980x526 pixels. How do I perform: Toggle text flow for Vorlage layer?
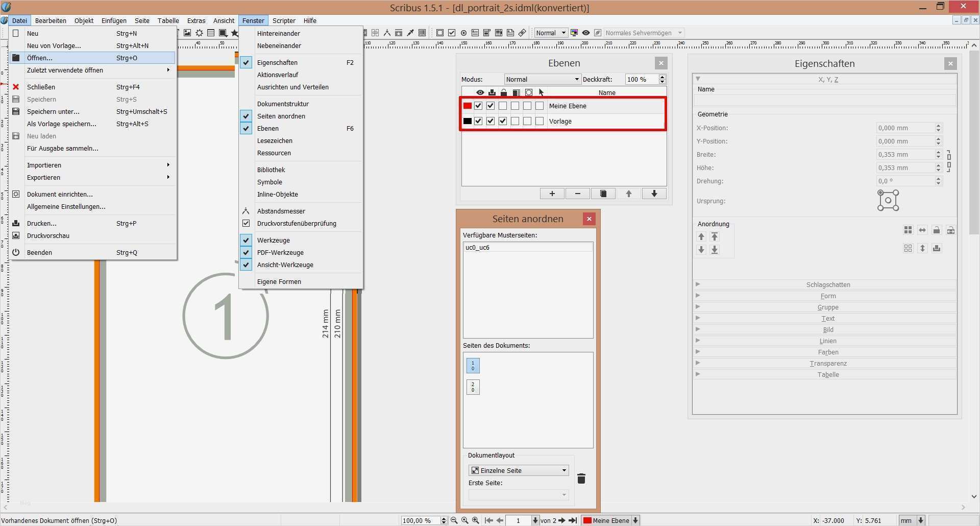click(x=515, y=121)
